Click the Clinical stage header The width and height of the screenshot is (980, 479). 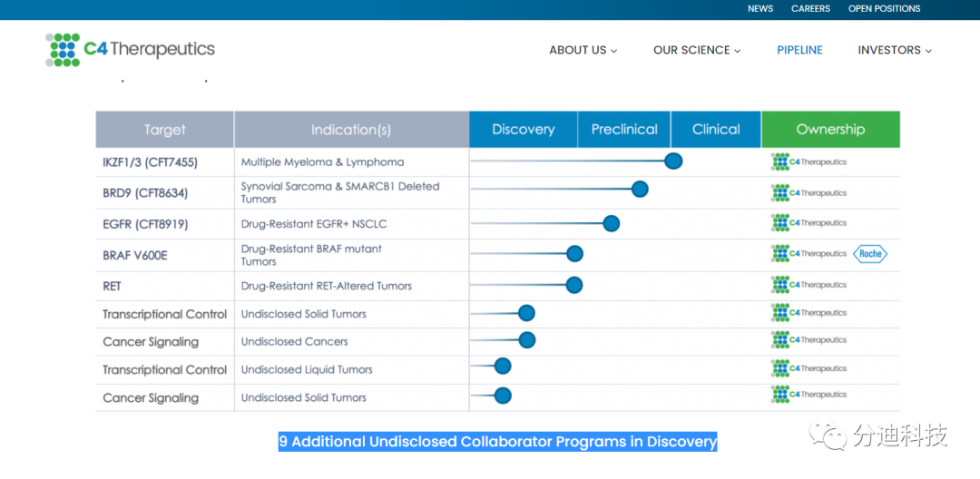click(716, 129)
